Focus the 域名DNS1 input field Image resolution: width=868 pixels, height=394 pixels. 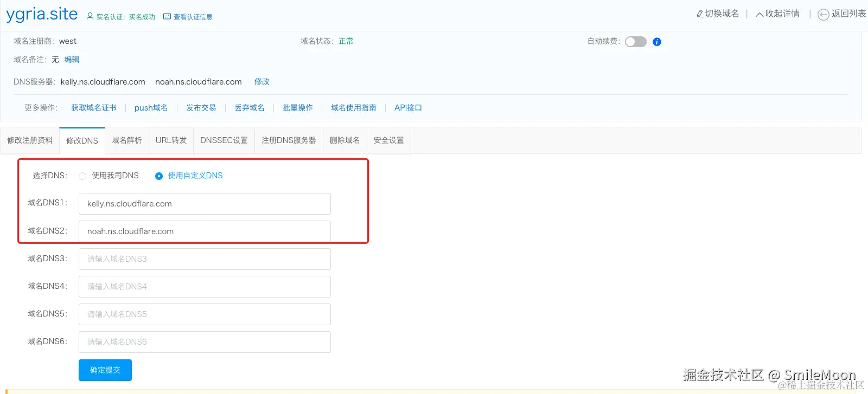click(x=205, y=204)
